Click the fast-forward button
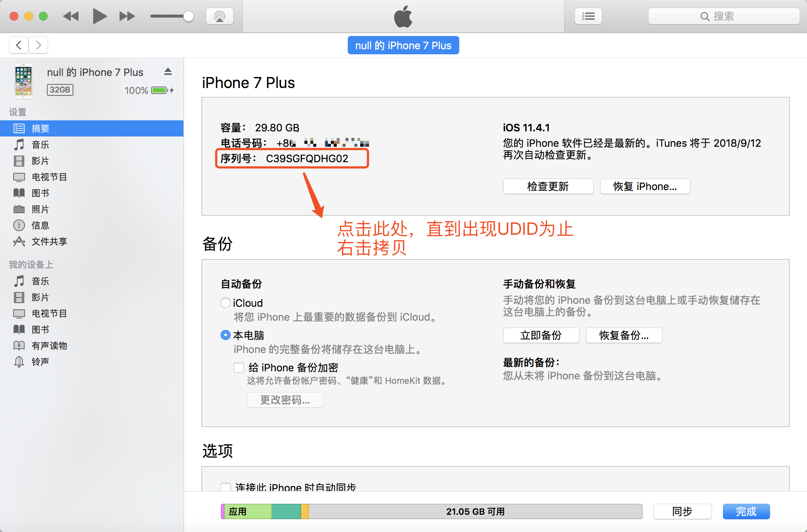 point(127,17)
